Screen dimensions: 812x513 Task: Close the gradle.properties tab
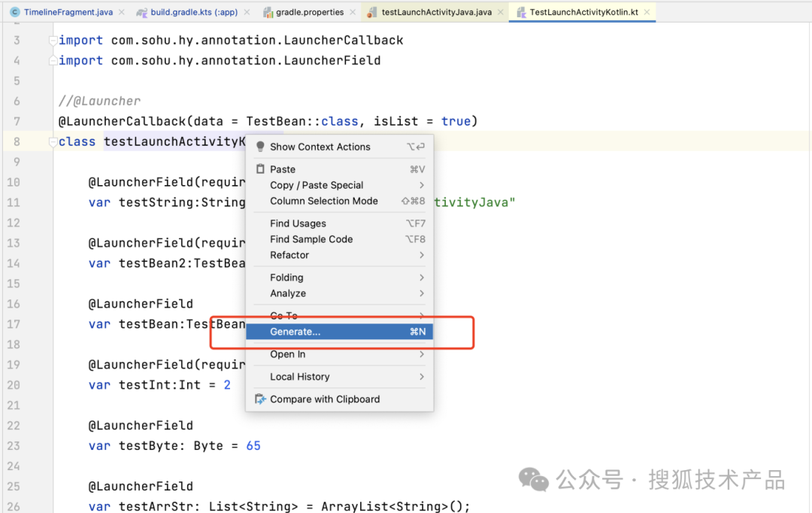point(353,12)
